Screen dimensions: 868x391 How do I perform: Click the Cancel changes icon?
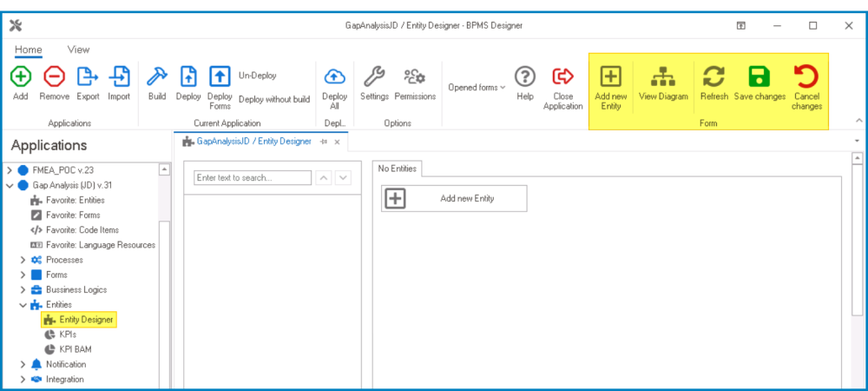[806, 76]
